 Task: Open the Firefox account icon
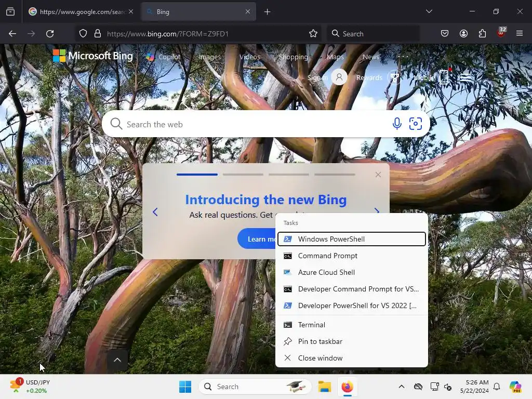463,34
